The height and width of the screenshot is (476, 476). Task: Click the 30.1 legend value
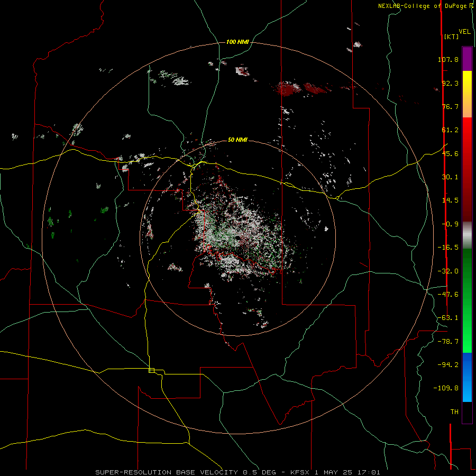tap(450, 177)
